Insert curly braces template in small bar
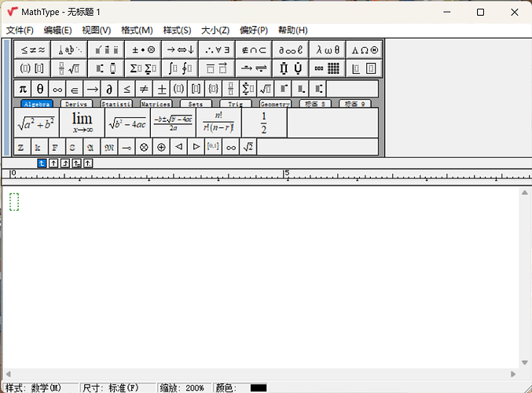This screenshot has height=393, width=532. [x=214, y=90]
